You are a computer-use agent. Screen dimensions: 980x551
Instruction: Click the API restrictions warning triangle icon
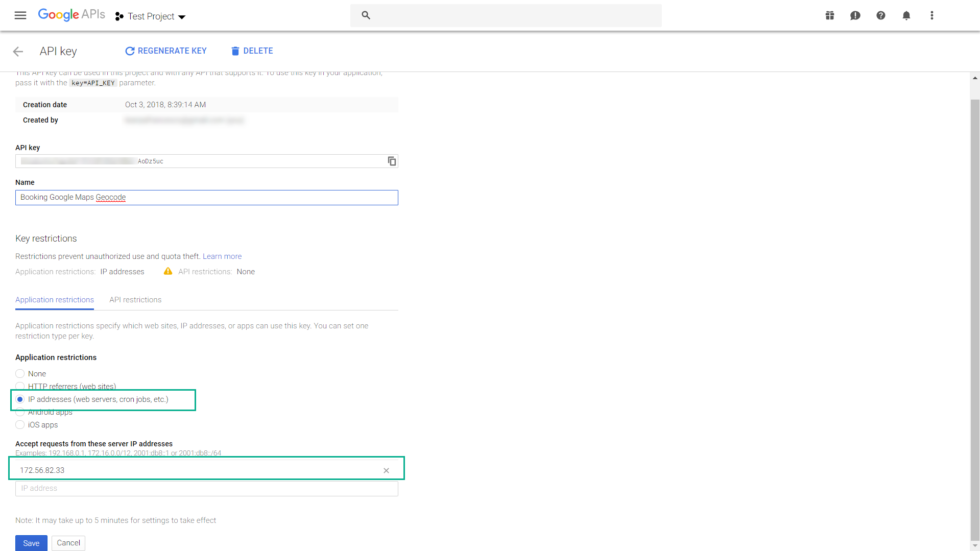click(168, 271)
